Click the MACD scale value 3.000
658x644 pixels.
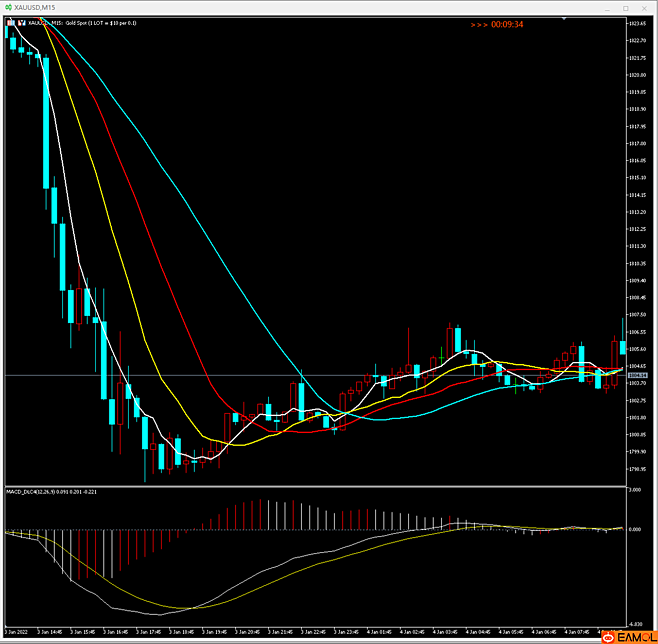coord(636,490)
